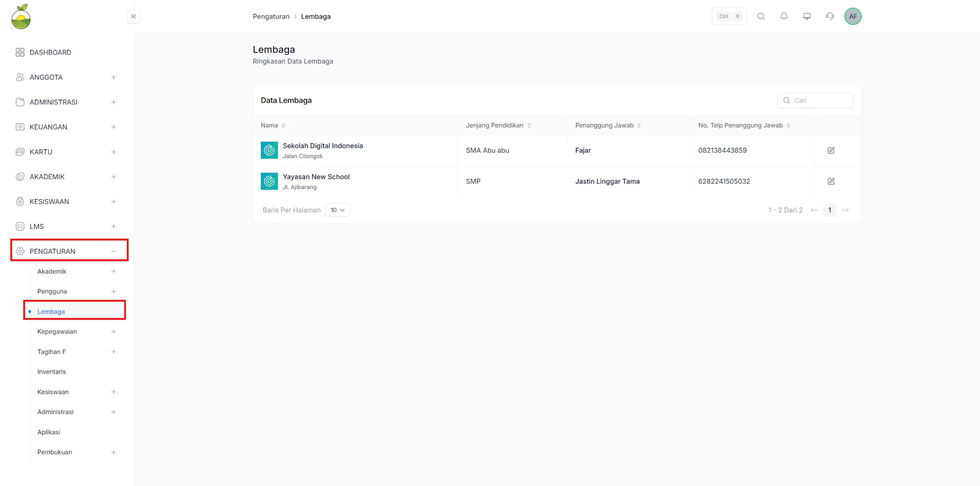
Task: Expand the KEUANGAN menu plus
Action: pyautogui.click(x=113, y=127)
